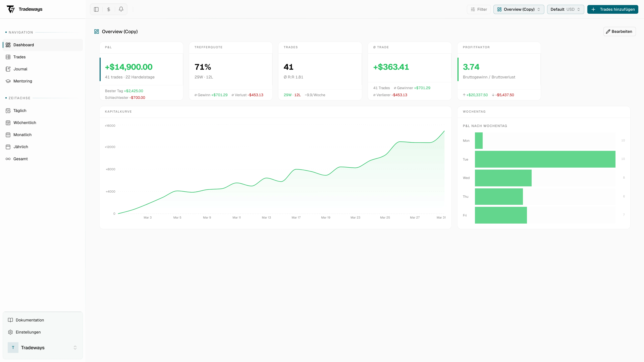Select the Wöchentlich calendar icon
The width and height of the screenshot is (644, 362).
(x=8, y=122)
